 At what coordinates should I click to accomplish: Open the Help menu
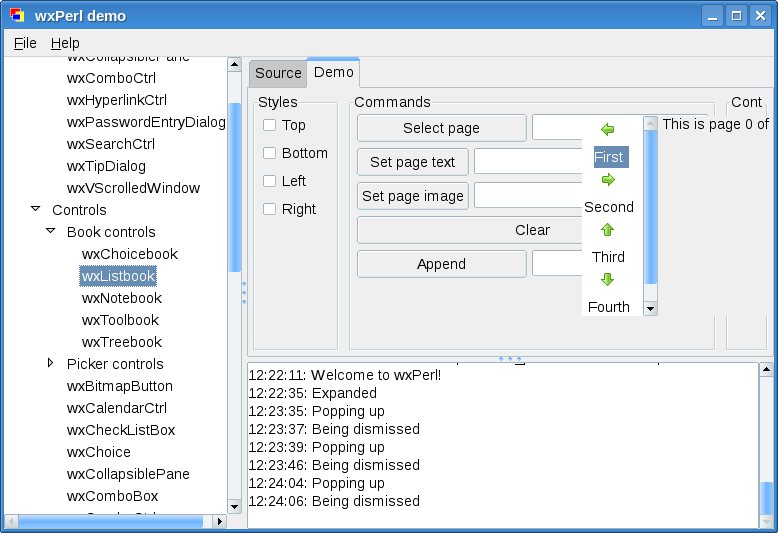coord(65,43)
